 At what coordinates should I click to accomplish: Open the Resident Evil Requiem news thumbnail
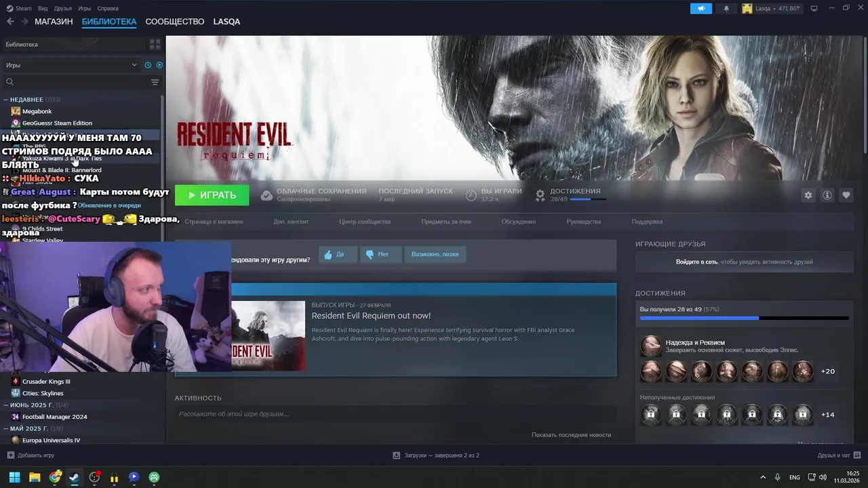tap(268, 336)
